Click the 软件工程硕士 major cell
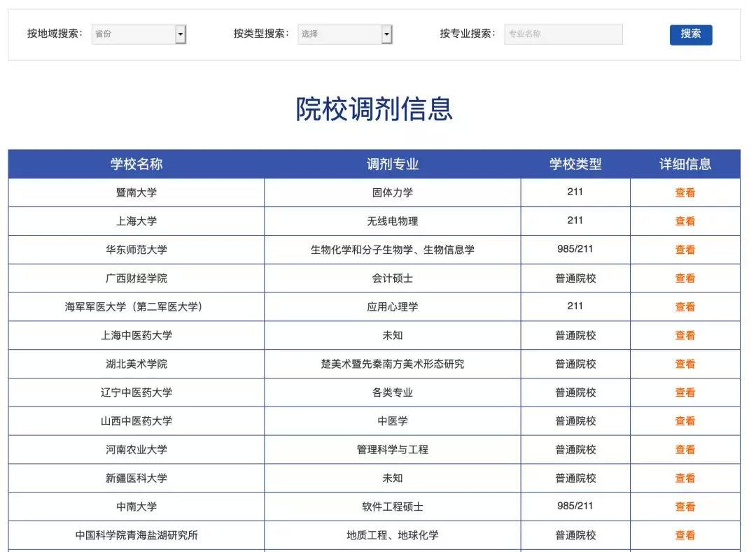 pos(393,507)
